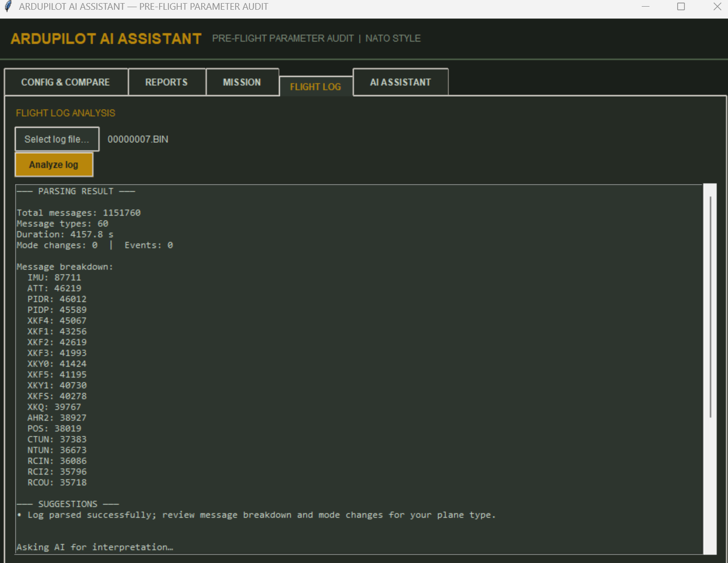Click the 'RCI2: 35796' row

click(57, 472)
